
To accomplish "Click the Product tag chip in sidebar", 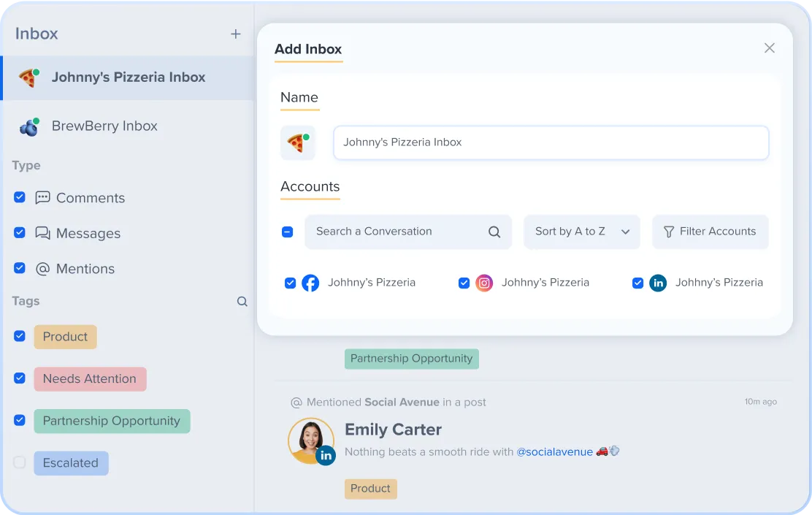I will pyautogui.click(x=65, y=337).
